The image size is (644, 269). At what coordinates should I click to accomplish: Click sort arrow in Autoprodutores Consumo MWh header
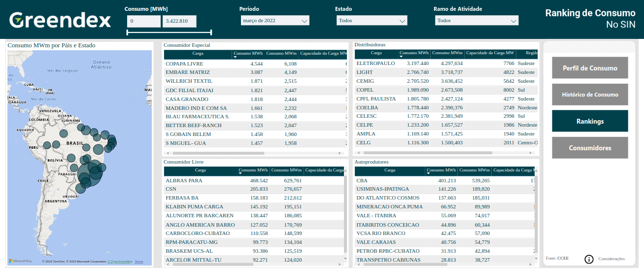point(429,174)
